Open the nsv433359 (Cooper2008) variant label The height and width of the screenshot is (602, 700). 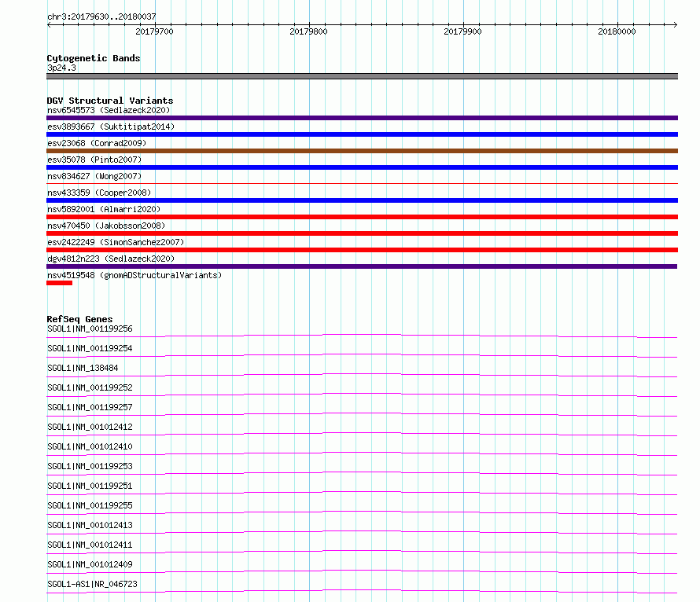pyautogui.click(x=99, y=193)
